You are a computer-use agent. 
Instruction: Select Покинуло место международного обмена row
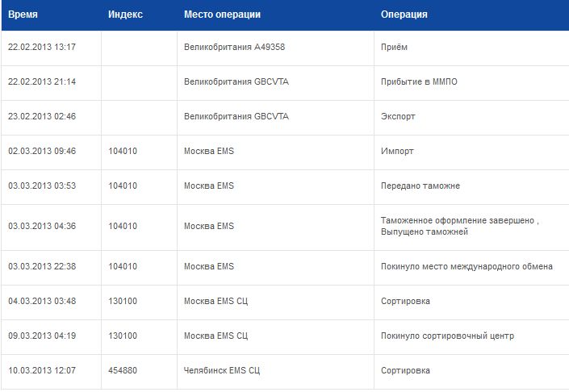tap(284, 266)
